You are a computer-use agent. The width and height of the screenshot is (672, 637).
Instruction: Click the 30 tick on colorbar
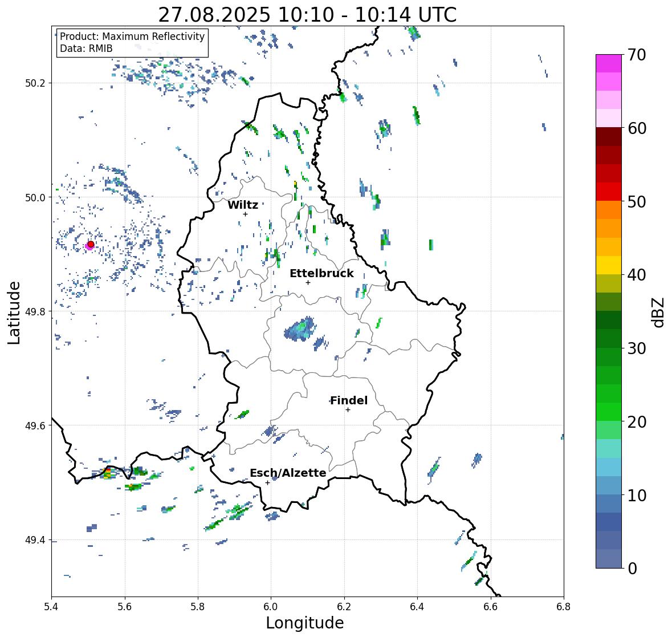pyautogui.click(x=637, y=348)
